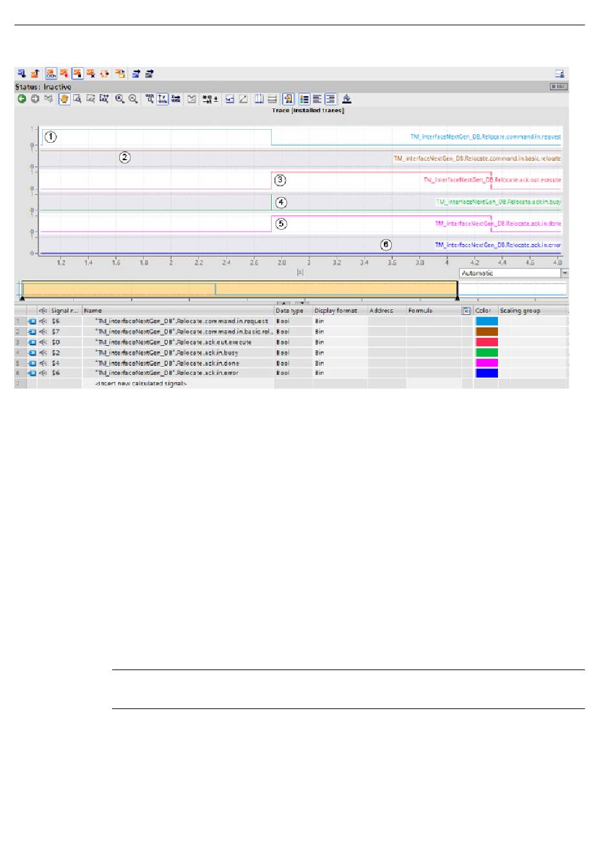Click insert new calculated signals row
The width and height of the screenshot is (616, 844).
(x=141, y=384)
